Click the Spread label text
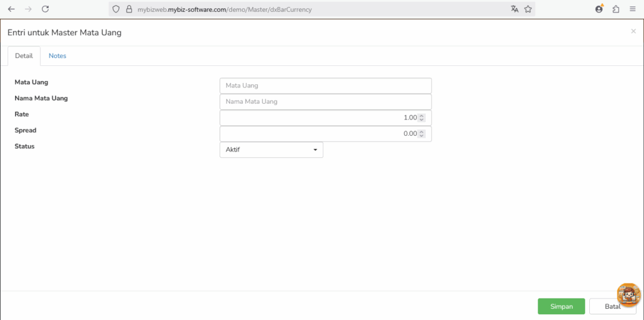 [x=25, y=130]
